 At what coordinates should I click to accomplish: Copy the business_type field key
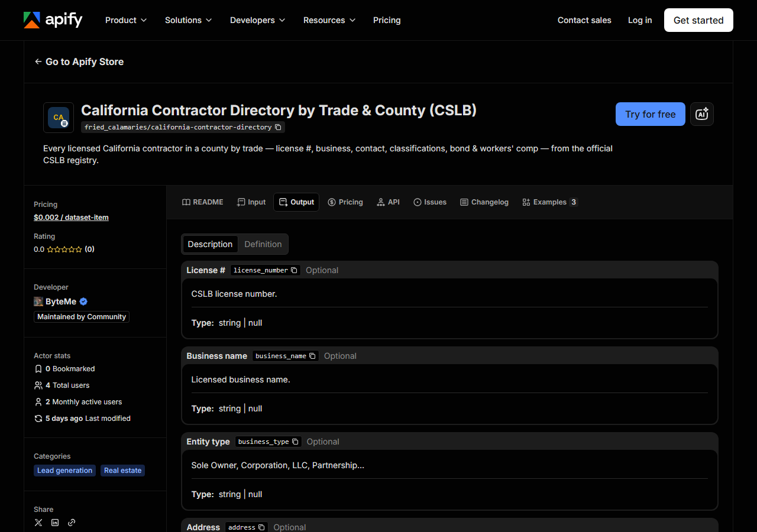tap(295, 442)
